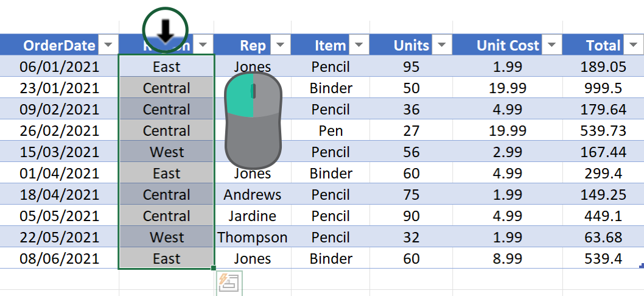Open the Region column filter dropdown

click(x=205, y=45)
